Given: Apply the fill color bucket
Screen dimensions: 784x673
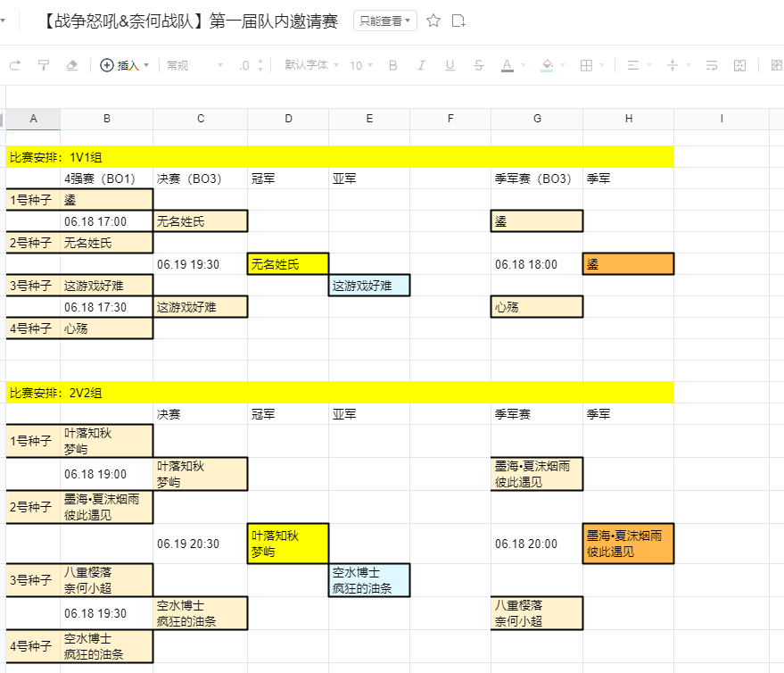Looking at the screenshot, I should pos(547,65).
